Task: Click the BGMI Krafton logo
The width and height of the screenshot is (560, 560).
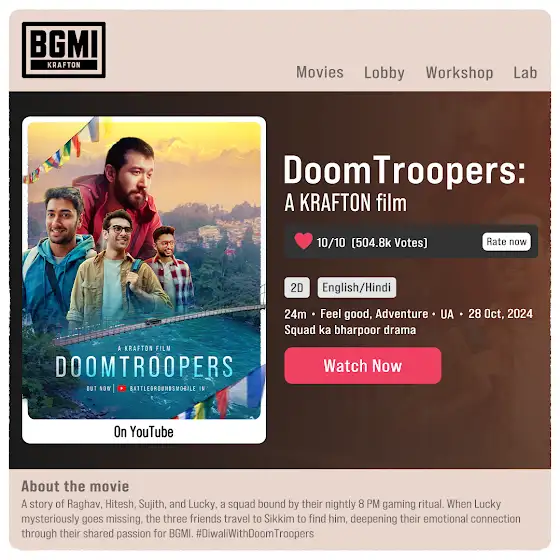Action: 64,50
